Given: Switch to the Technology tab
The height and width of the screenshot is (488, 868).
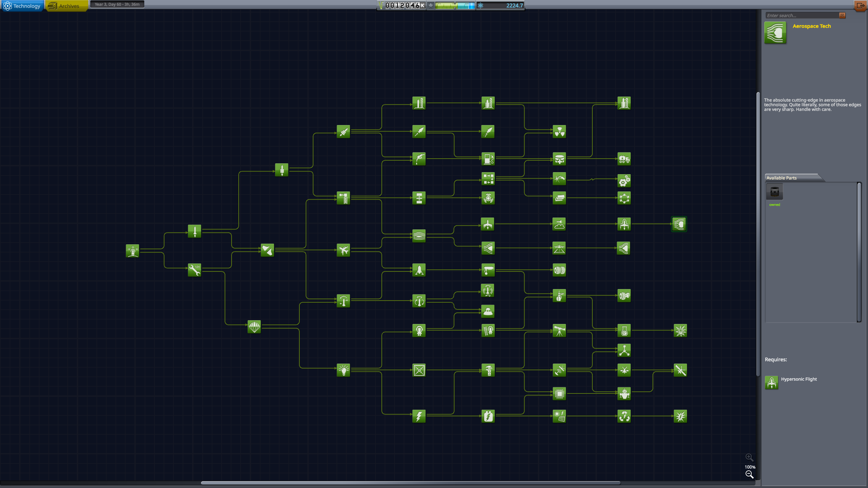Looking at the screenshot, I should point(22,6).
